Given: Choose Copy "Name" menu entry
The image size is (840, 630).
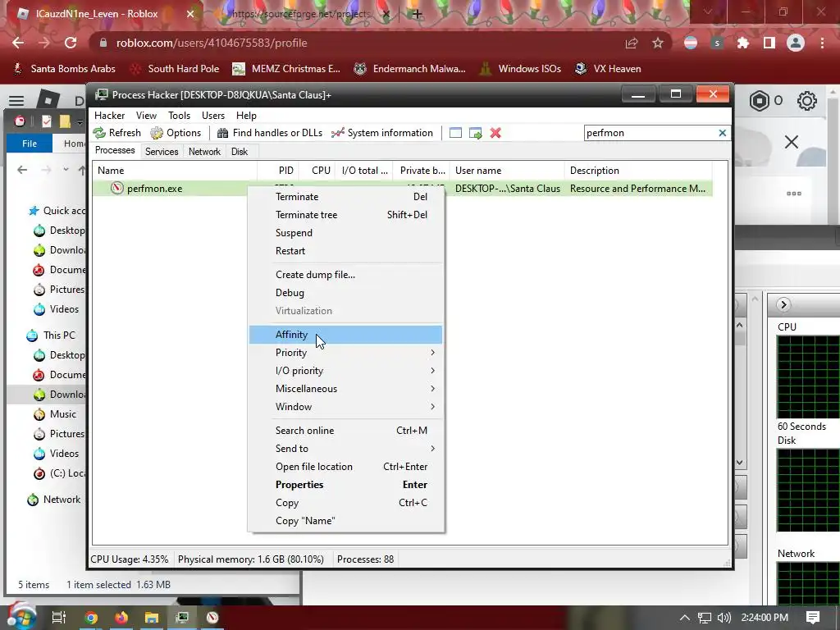Looking at the screenshot, I should [x=345, y=521].
